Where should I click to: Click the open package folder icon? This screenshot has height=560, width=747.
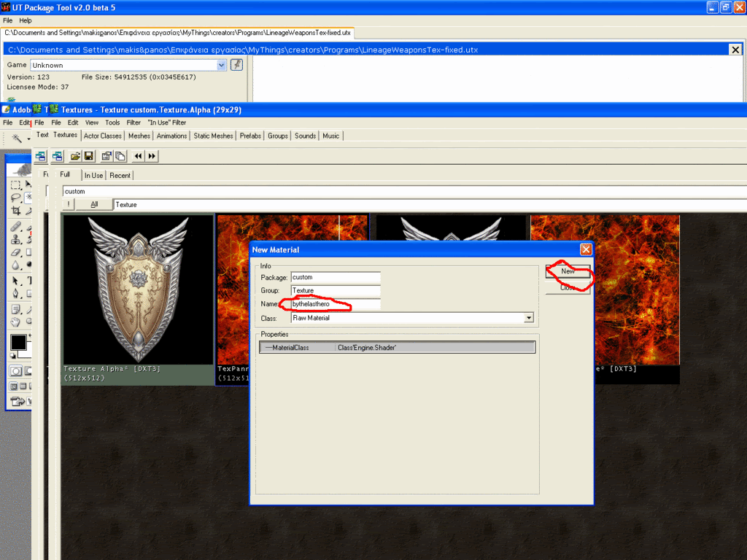(x=75, y=156)
